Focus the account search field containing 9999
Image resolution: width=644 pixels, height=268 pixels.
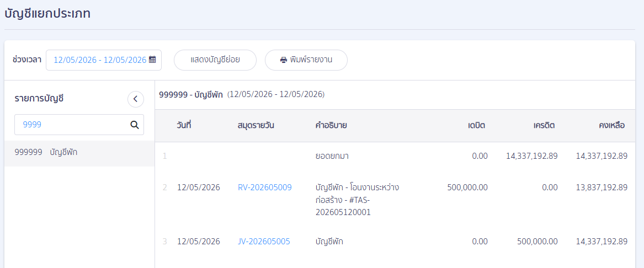coord(79,125)
